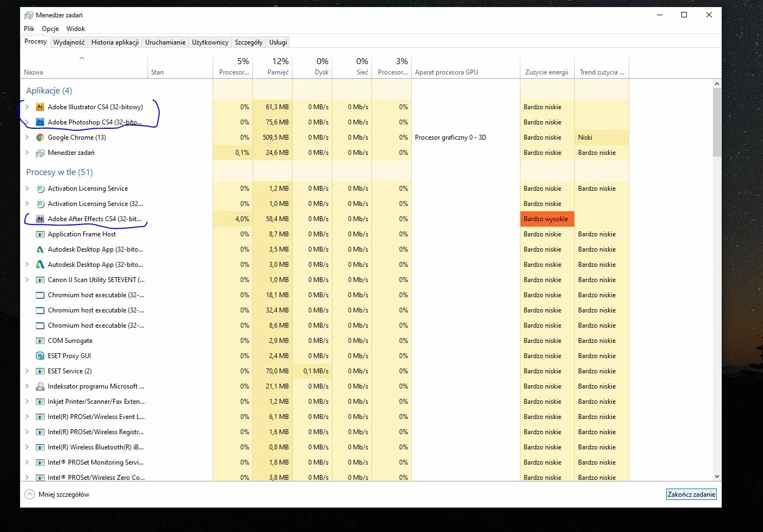Select the Procesor graficzny 0 - 3D cell
Image resolution: width=763 pixels, height=532 pixels.
coord(466,137)
